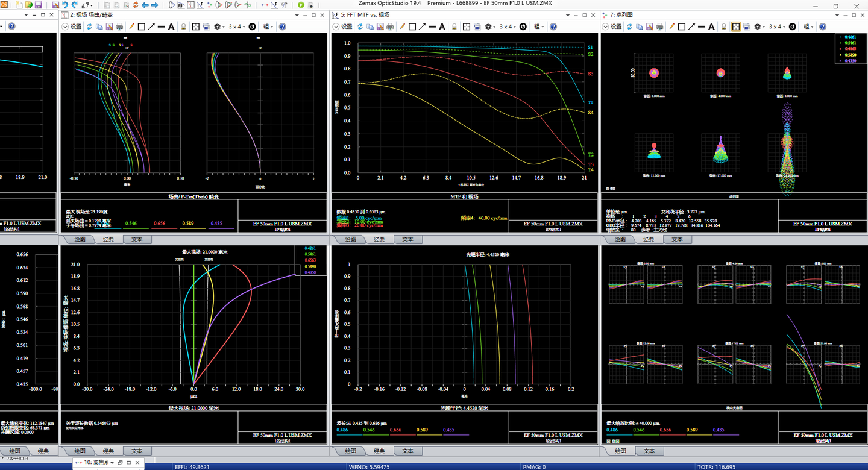
Task: Click the 0.4861 wavelength color legend in 点列图
Action: (x=851, y=37)
